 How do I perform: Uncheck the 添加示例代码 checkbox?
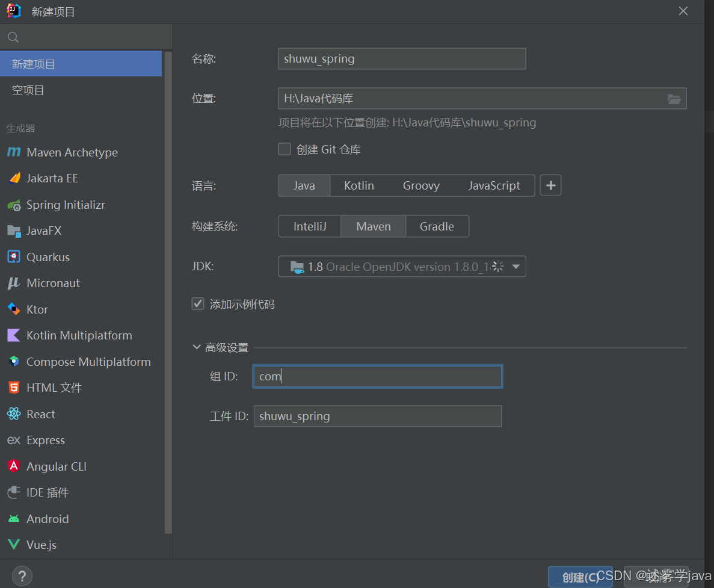198,304
